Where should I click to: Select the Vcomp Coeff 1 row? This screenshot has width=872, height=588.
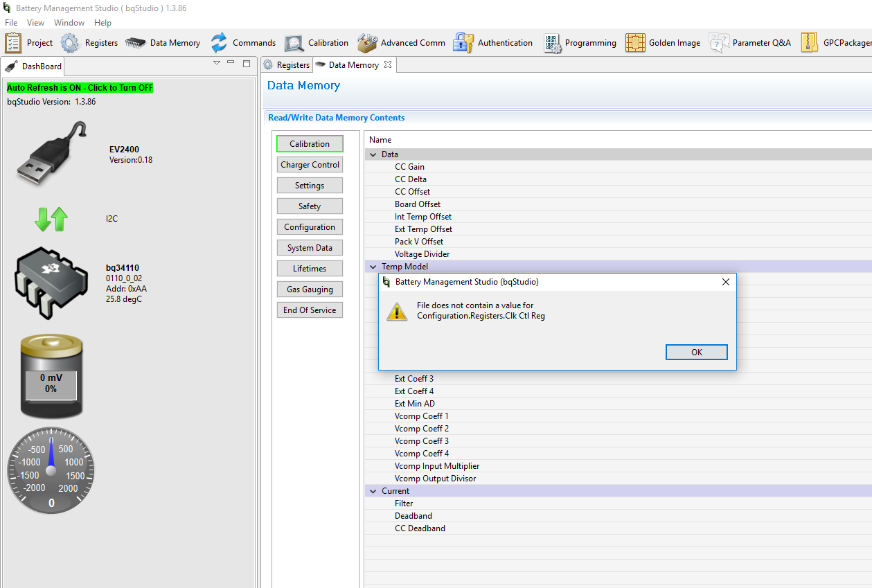[618, 416]
